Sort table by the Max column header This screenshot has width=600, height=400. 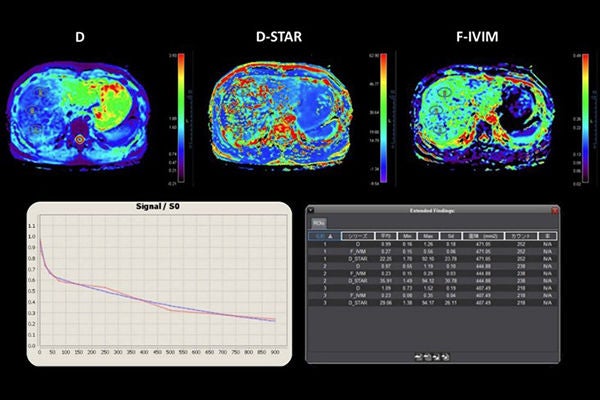428,236
